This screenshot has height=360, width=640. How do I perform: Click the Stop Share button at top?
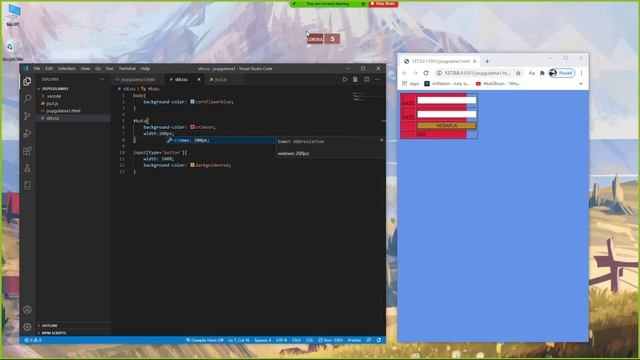click(382, 4)
